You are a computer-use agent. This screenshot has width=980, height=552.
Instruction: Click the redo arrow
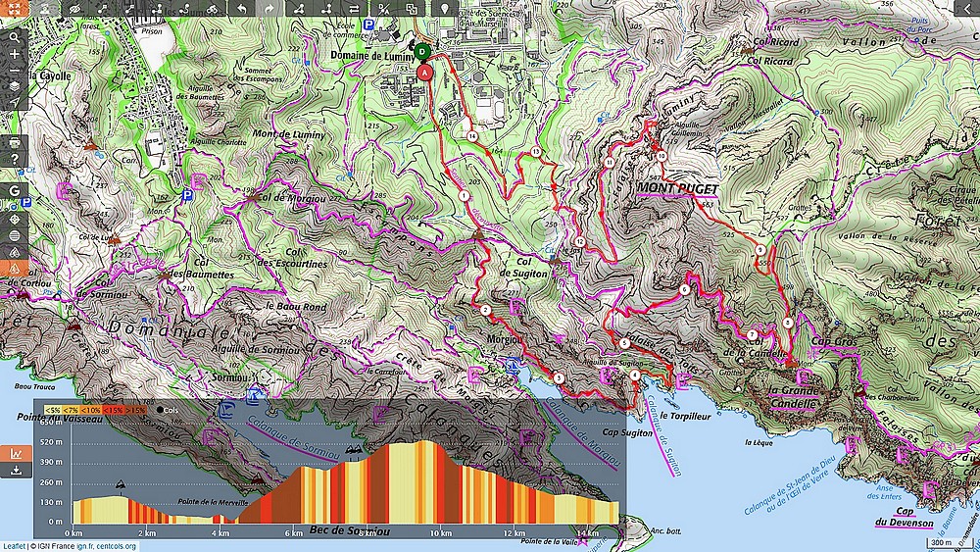pyautogui.click(x=269, y=8)
